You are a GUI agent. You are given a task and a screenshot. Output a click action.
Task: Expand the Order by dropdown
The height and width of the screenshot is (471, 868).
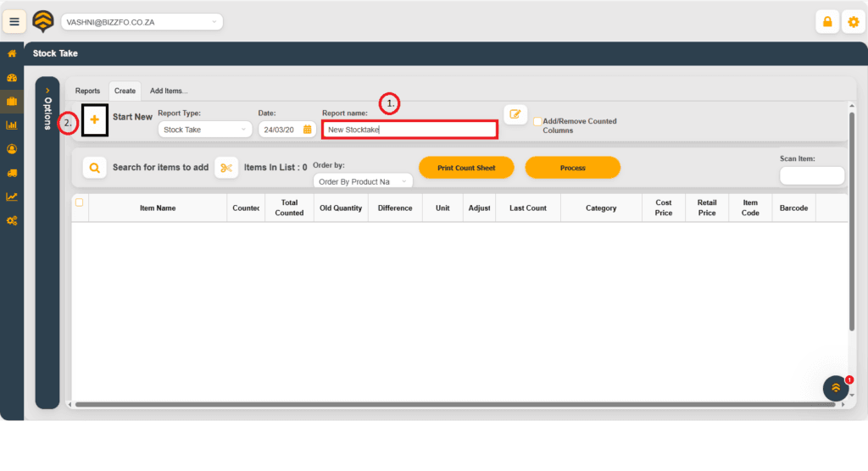coord(362,181)
